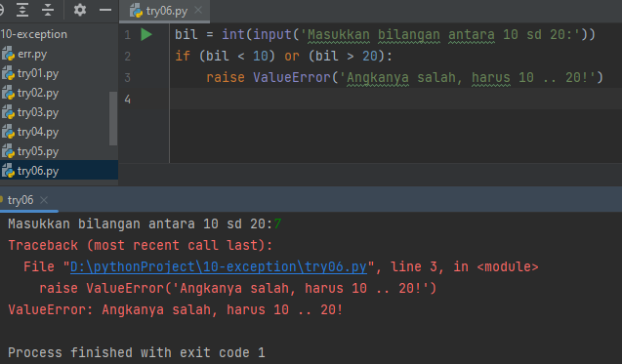This screenshot has height=364, width=622.
Task: Open the try06.py traceback file link
Action: click(218, 266)
